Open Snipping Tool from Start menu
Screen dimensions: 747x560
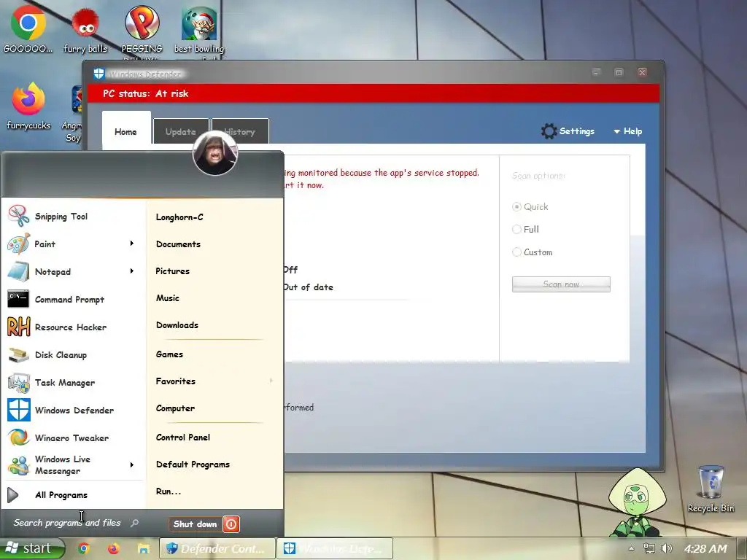[x=74, y=216]
